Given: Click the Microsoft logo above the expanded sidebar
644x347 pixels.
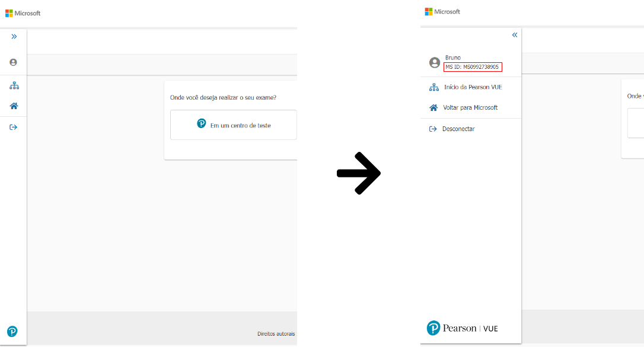Looking at the screenshot, I should tap(442, 11).
